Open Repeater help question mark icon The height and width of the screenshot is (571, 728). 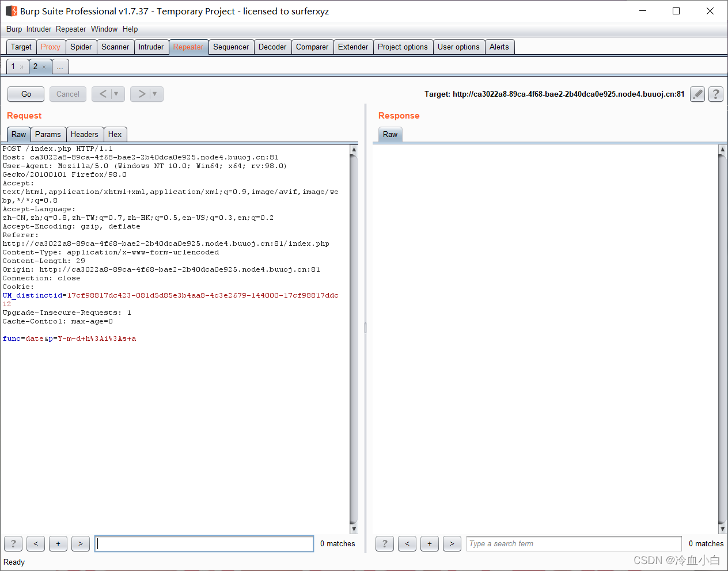click(x=716, y=94)
